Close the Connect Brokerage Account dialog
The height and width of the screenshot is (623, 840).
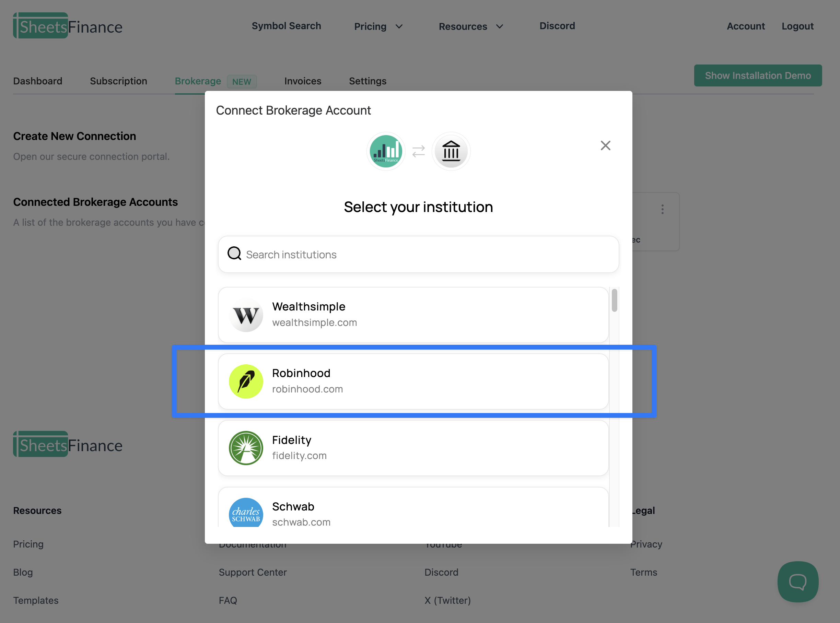coord(605,145)
